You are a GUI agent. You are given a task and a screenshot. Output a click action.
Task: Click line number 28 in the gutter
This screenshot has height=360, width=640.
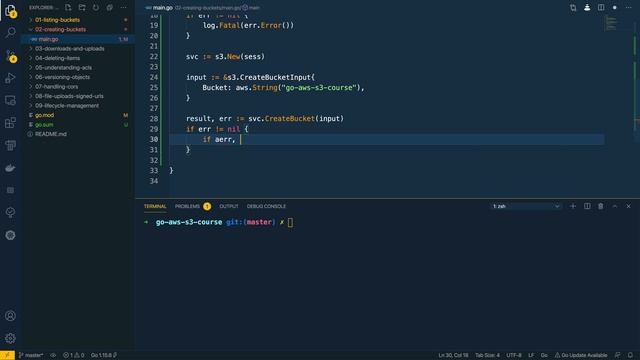(154, 118)
